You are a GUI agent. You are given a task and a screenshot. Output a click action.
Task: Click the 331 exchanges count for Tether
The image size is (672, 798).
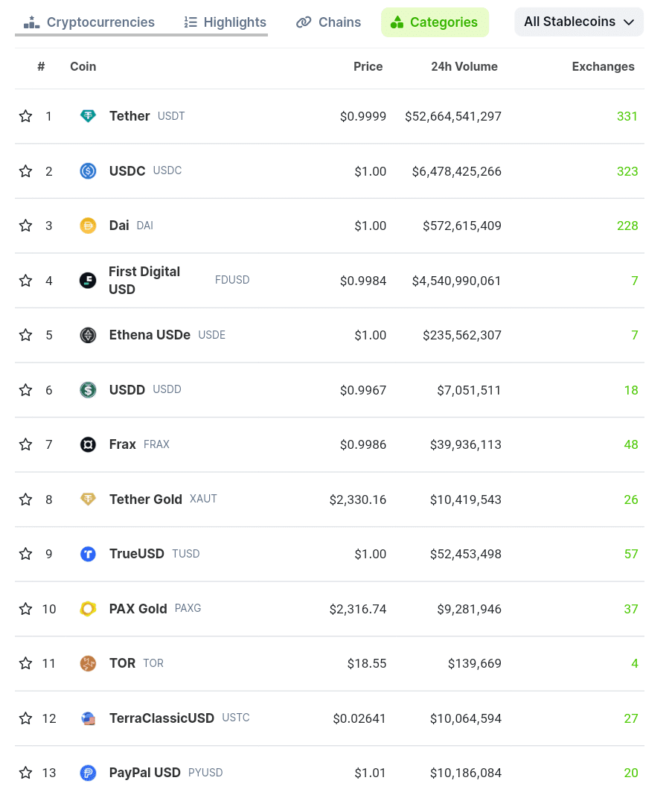(x=627, y=116)
